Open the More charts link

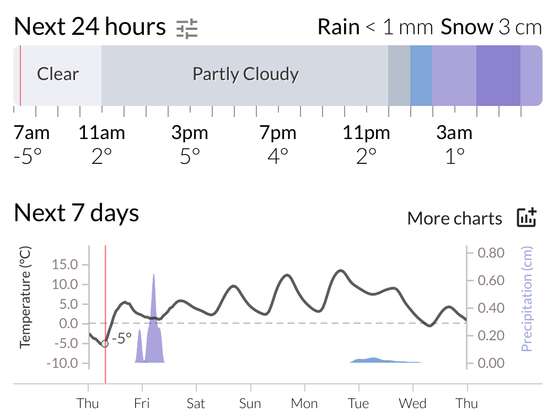pyautogui.click(x=455, y=218)
